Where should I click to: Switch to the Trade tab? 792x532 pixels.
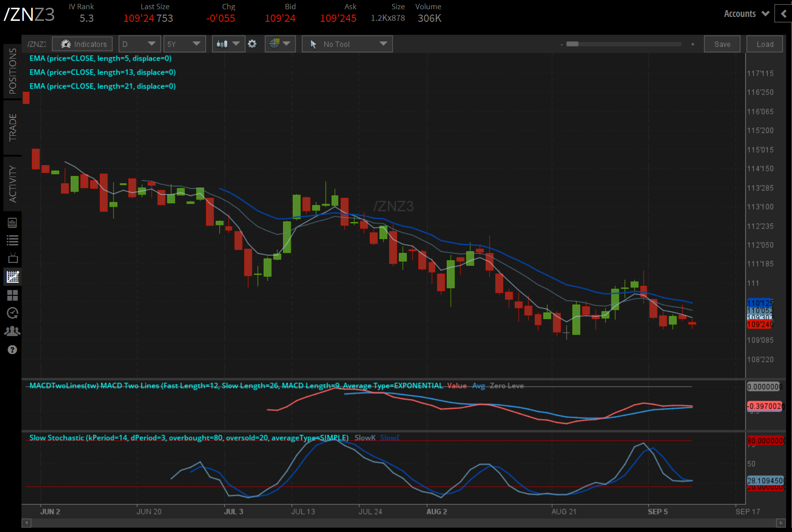pos(13,127)
